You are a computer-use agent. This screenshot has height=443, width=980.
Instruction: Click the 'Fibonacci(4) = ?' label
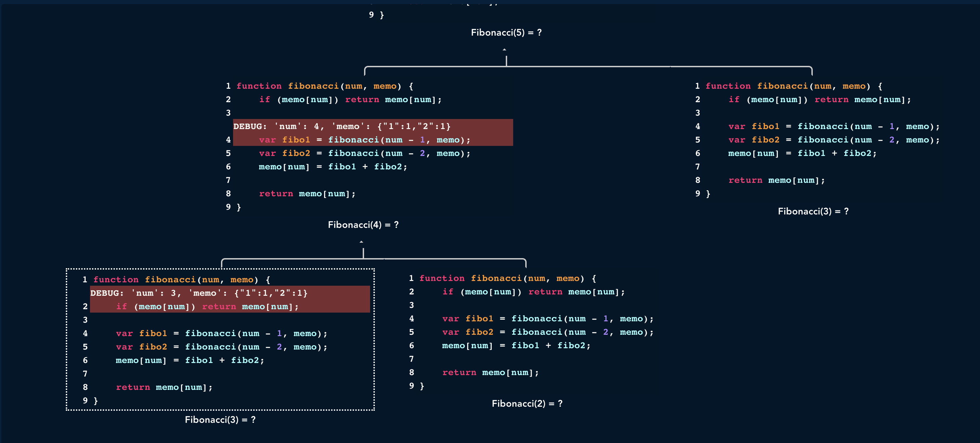[363, 225]
